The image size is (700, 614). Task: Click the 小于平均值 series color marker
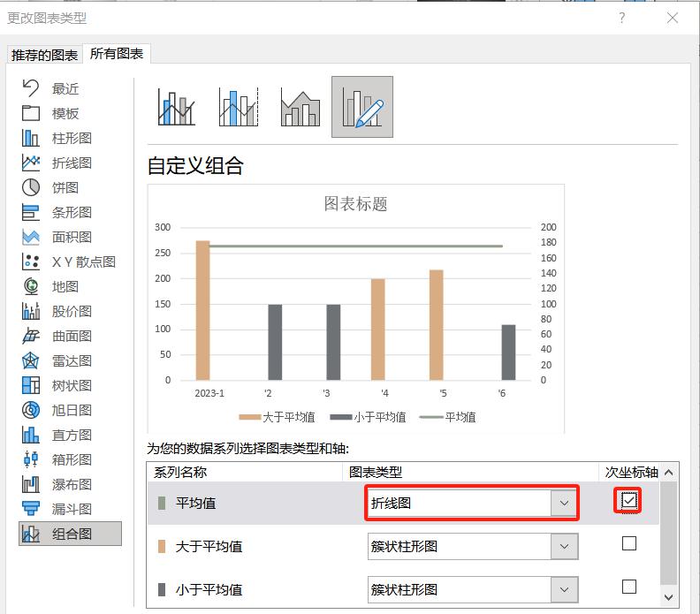162,589
